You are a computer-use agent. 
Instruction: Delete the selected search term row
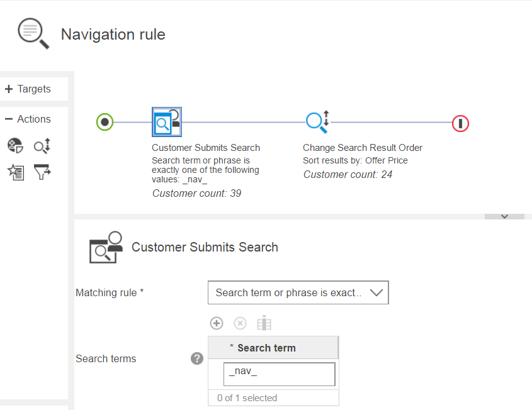[240, 323]
